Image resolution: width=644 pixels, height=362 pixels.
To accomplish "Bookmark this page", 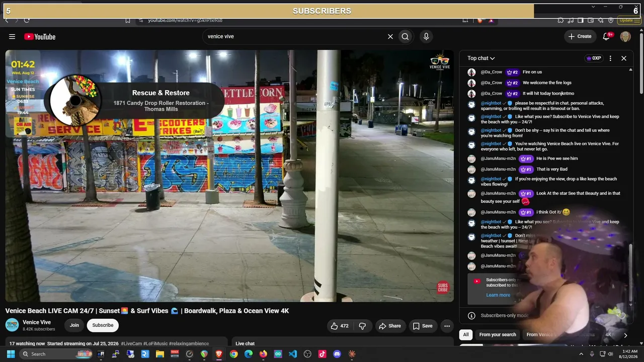I will [x=128, y=20].
